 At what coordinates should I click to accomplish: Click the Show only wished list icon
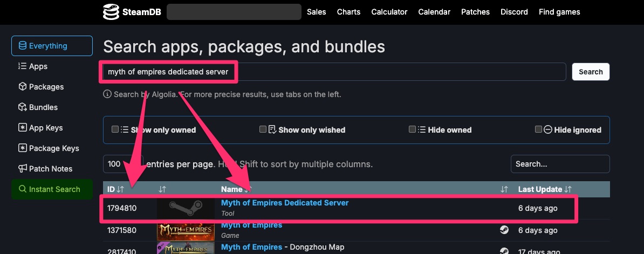click(272, 129)
